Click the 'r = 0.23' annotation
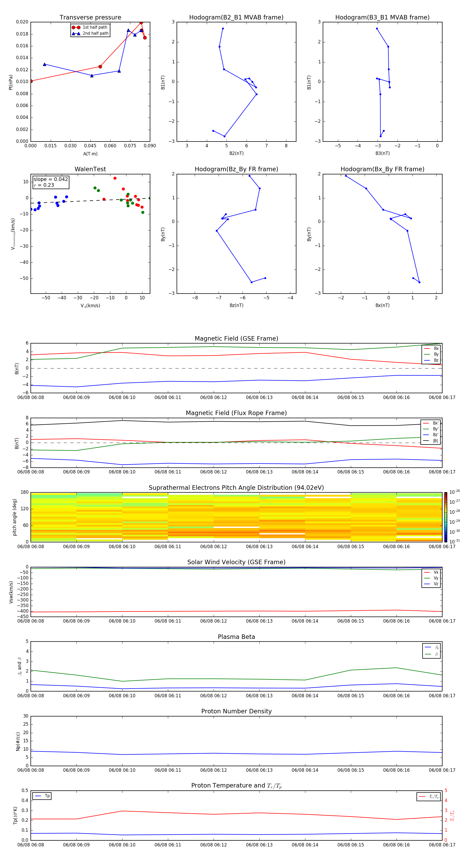This screenshot has width=473, height=868. point(44,185)
